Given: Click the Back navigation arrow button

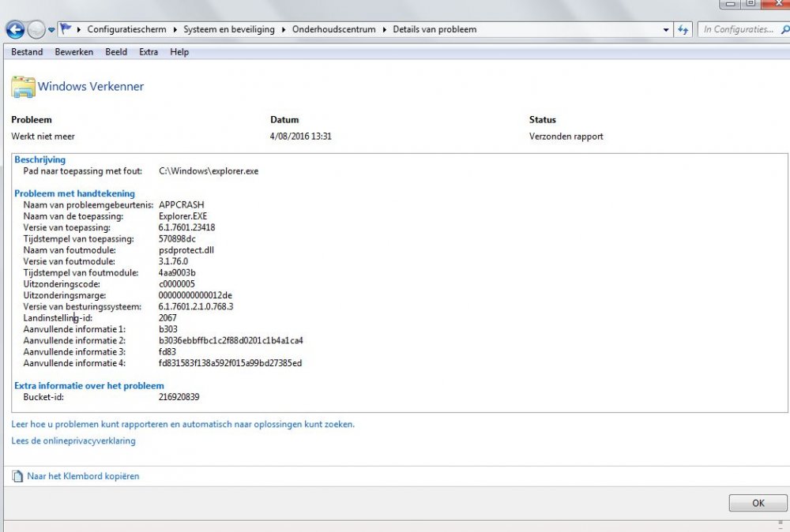Looking at the screenshot, I should pyautogui.click(x=15, y=30).
